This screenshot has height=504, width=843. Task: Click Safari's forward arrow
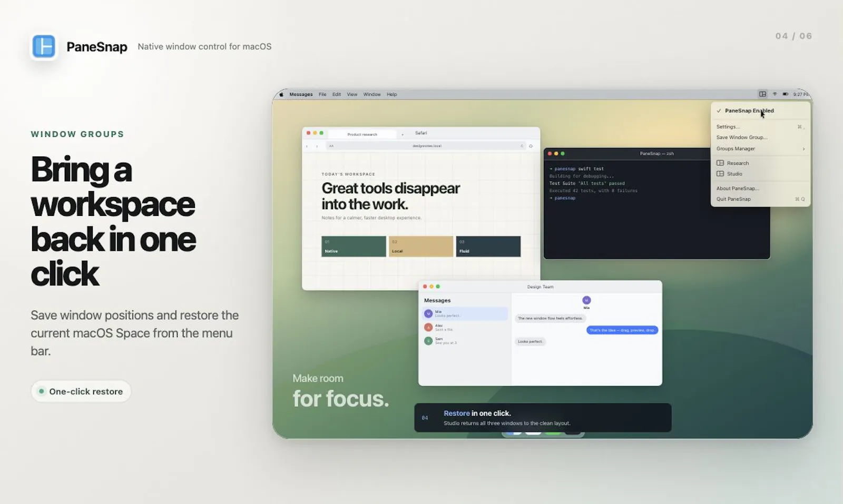coord(317,146)
